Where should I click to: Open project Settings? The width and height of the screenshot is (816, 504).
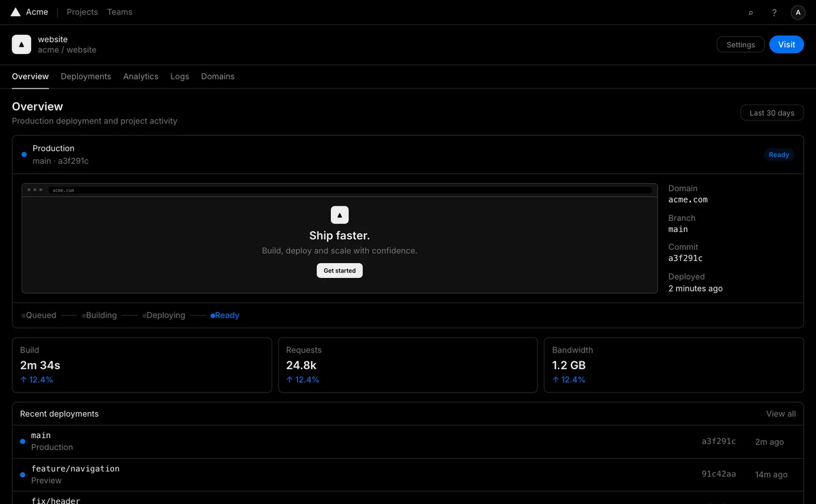pyautogui.click(x=741, y=45)
